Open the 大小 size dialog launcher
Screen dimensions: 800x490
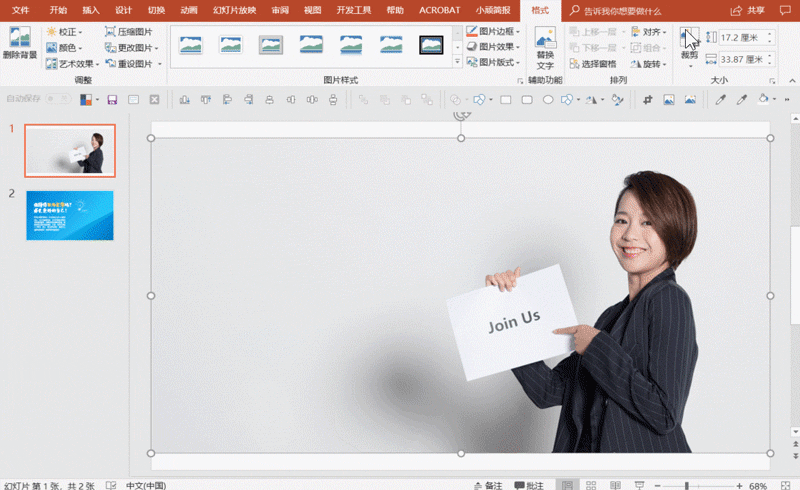772,81
